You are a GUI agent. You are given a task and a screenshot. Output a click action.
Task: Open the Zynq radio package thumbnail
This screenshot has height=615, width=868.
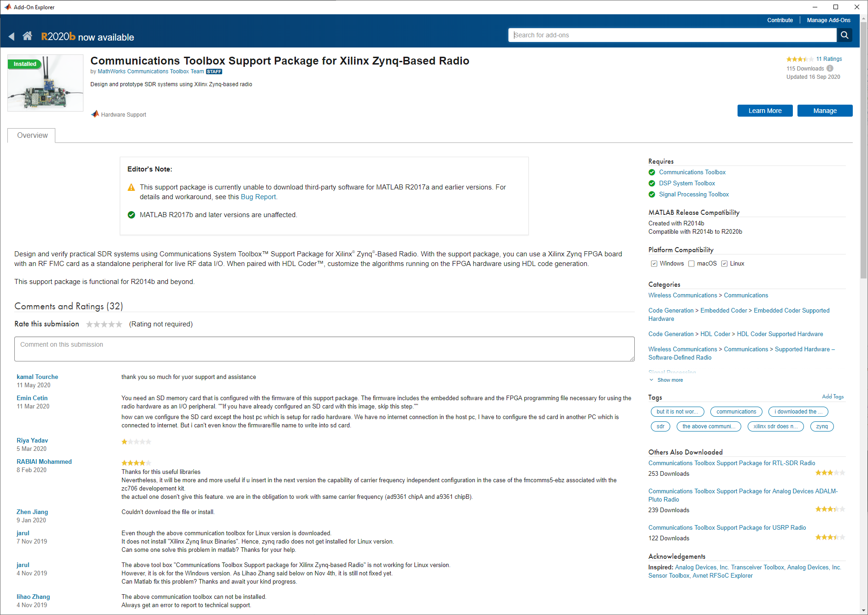(x=45, y=83)
